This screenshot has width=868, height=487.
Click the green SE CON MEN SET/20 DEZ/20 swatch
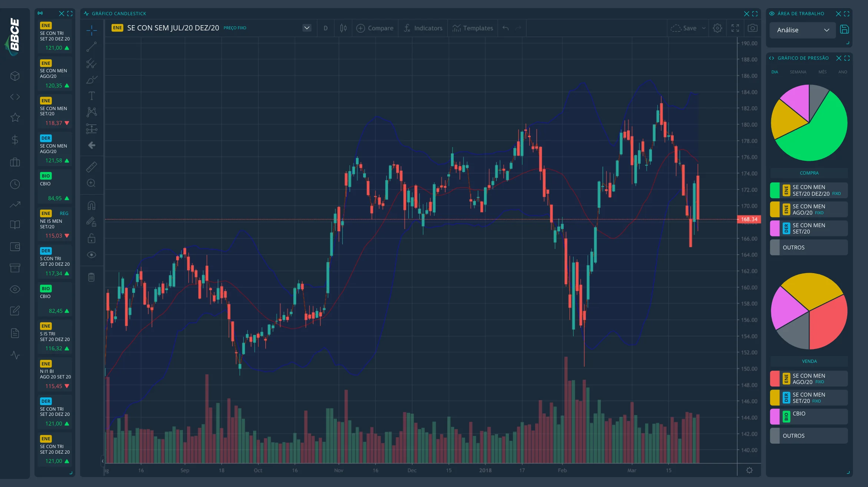click(x=775, y=190)
